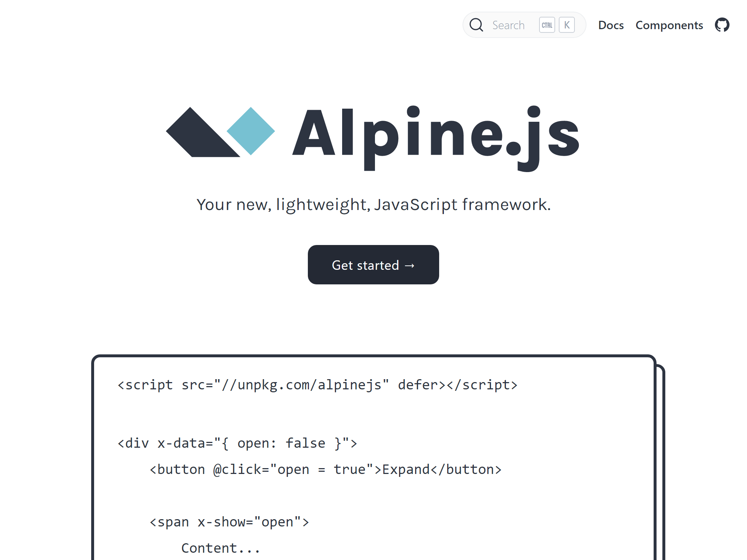747x560 pixels.
Task: Click the search magnifying glass icon
Action: (x=476, y=25)
